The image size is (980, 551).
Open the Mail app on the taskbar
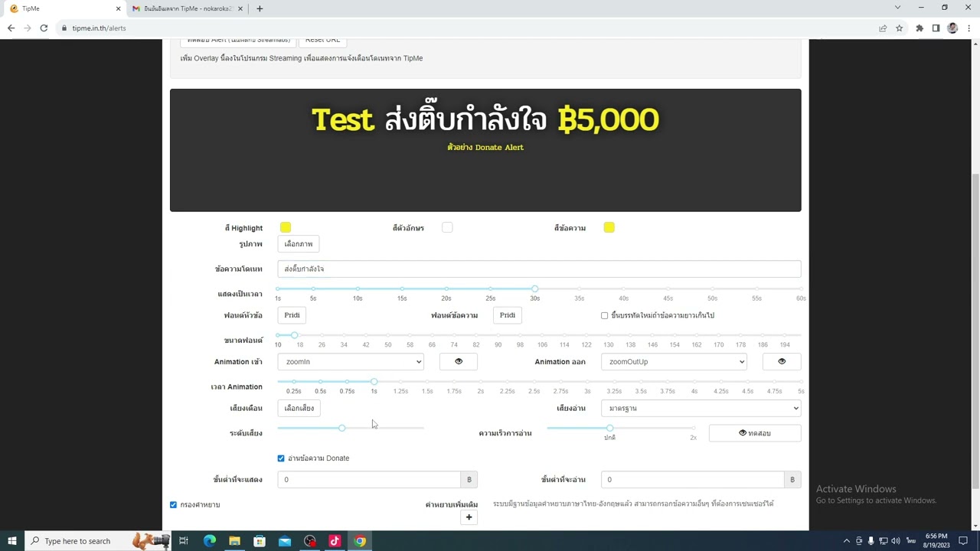tap(285, 541)
